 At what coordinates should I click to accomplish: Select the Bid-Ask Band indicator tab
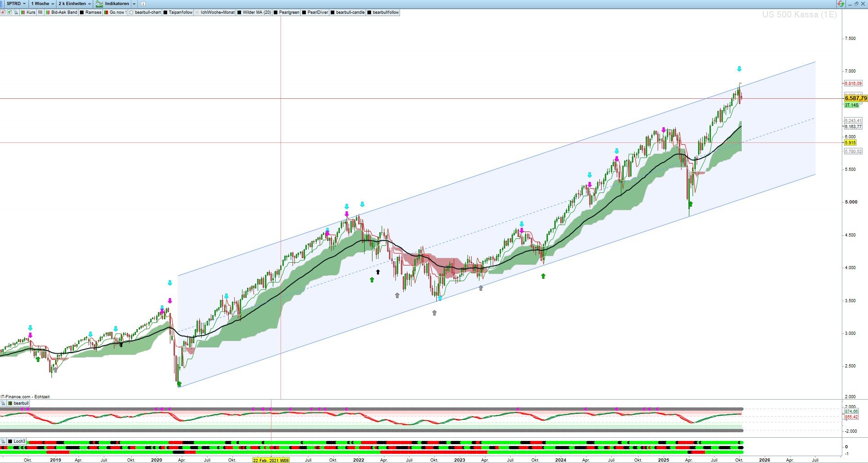click(x=64, y=12)
